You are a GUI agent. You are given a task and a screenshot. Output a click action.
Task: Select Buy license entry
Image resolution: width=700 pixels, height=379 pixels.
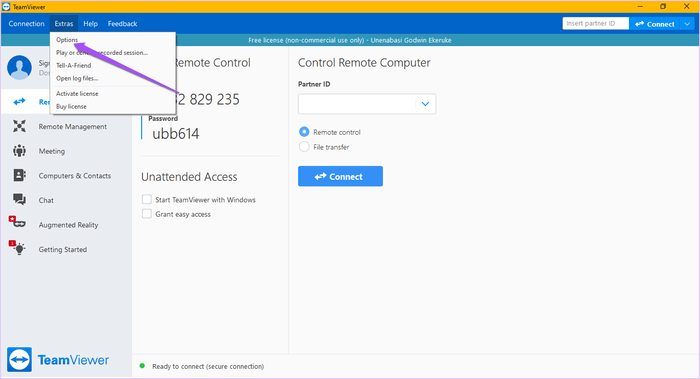point(71,107)
